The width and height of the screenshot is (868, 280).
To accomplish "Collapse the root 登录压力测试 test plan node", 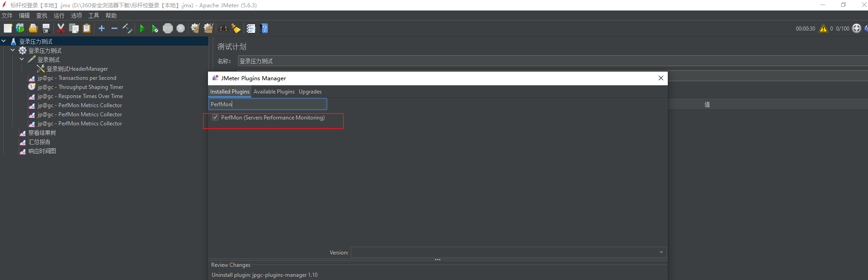I will coord(4,41).
